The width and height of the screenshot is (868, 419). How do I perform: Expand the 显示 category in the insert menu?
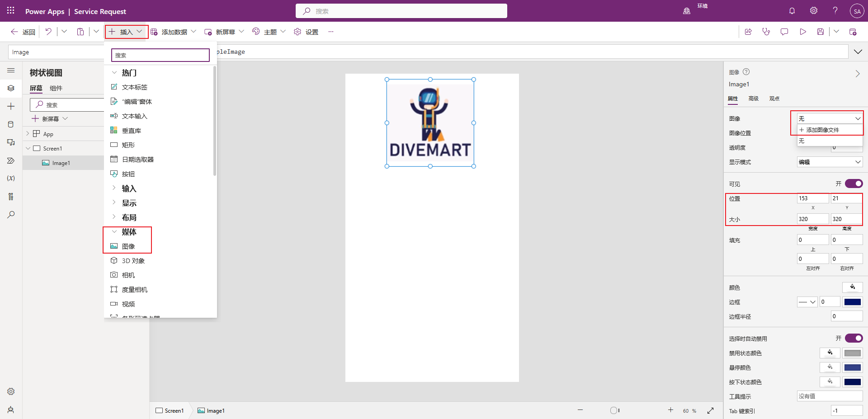coord(114,203)
